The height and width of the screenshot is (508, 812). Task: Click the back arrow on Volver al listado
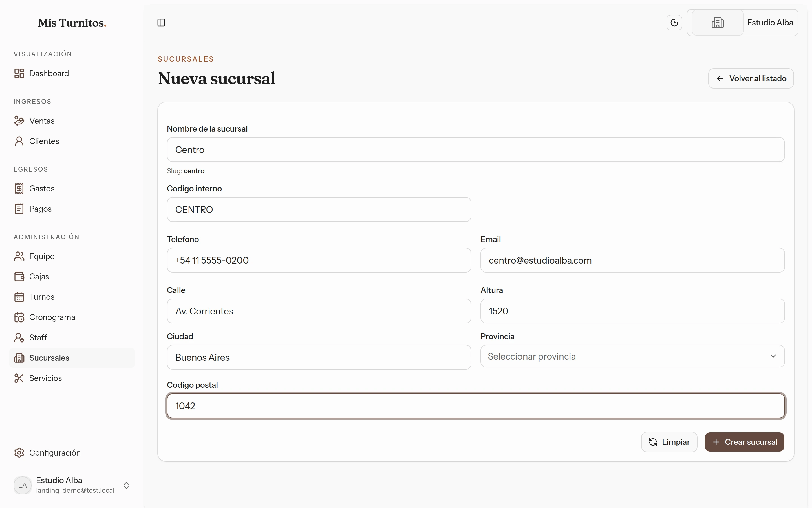pos(720,78)
